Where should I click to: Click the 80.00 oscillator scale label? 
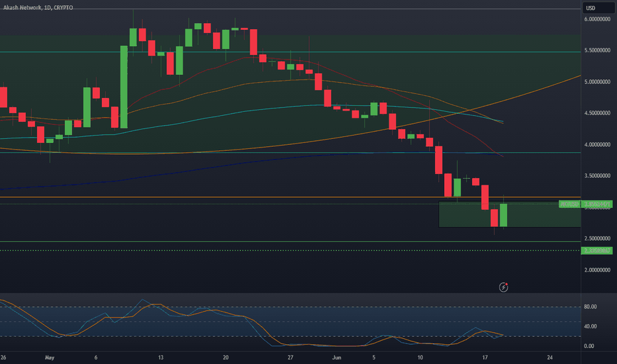[x=591, y=306]
